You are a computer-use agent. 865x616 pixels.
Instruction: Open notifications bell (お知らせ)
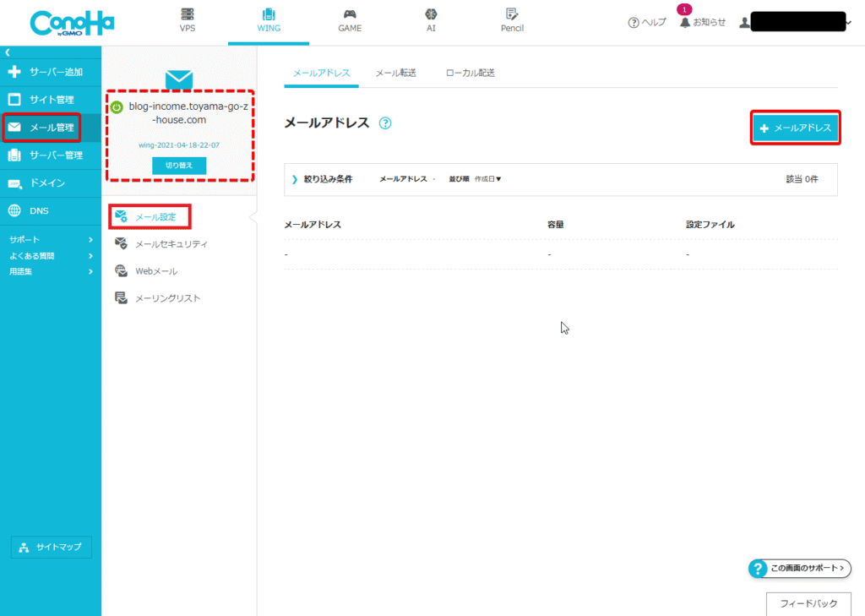tap(702, 23)
